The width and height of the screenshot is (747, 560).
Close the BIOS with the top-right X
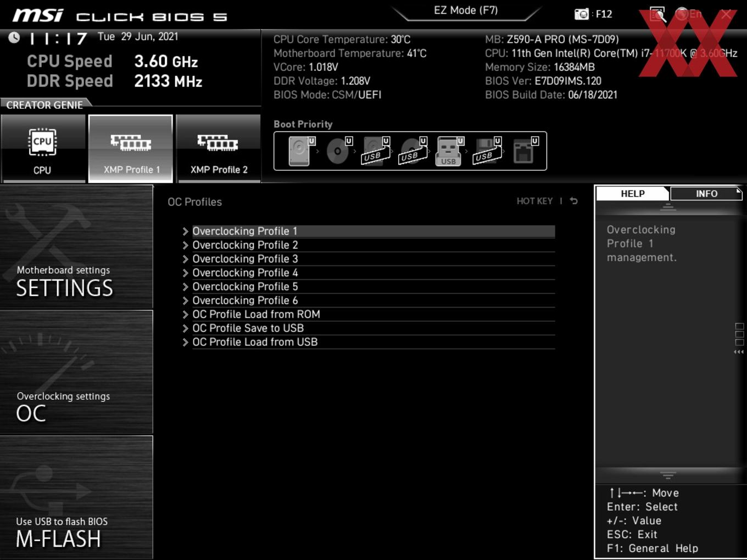click(x=726, y=14)
